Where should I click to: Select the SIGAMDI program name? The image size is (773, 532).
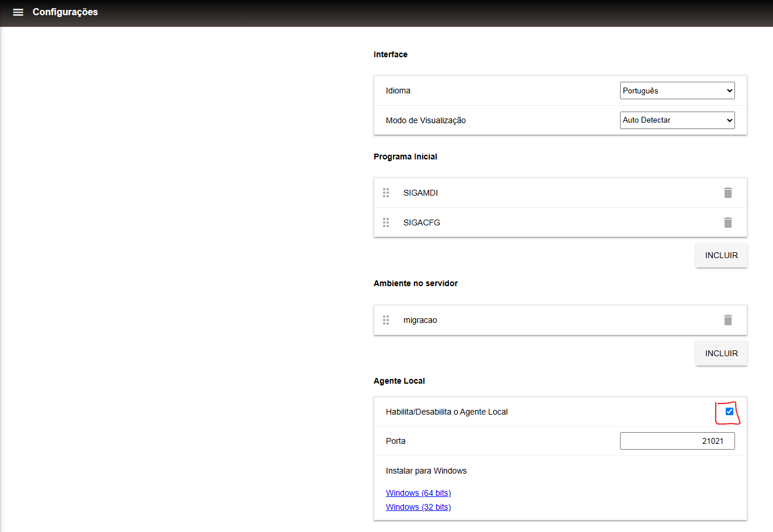(420, 193)
